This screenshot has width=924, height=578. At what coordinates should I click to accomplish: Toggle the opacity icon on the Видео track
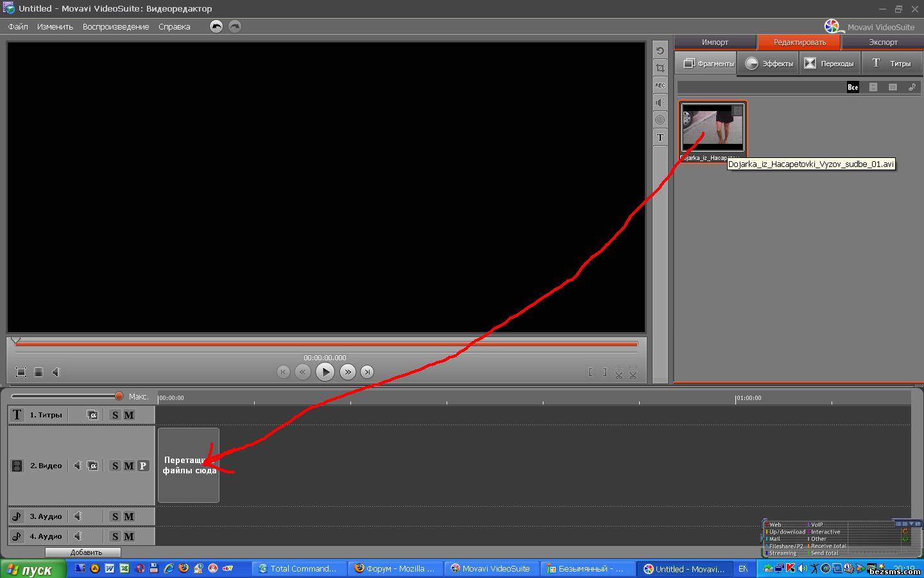pyautogui.click(x=92, y=466)
